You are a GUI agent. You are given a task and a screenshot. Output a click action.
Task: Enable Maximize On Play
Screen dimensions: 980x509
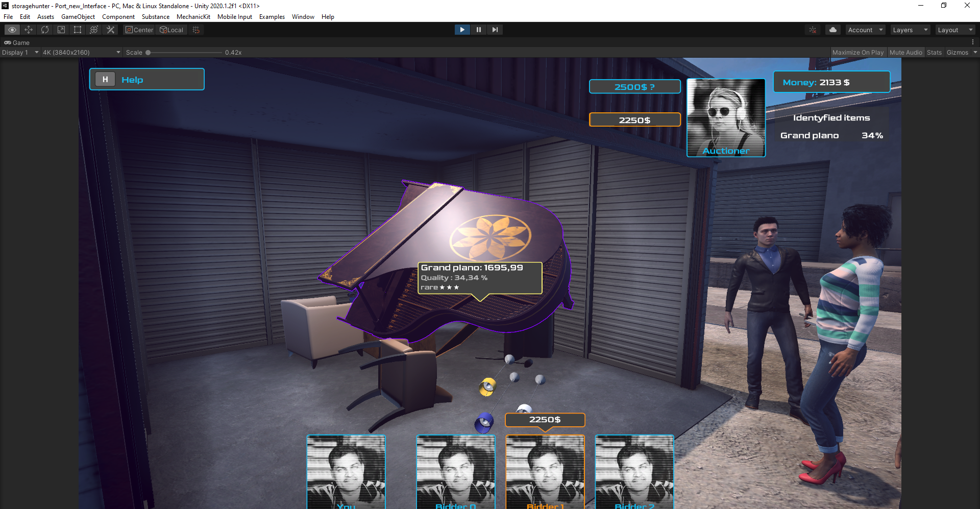[858, 52]
